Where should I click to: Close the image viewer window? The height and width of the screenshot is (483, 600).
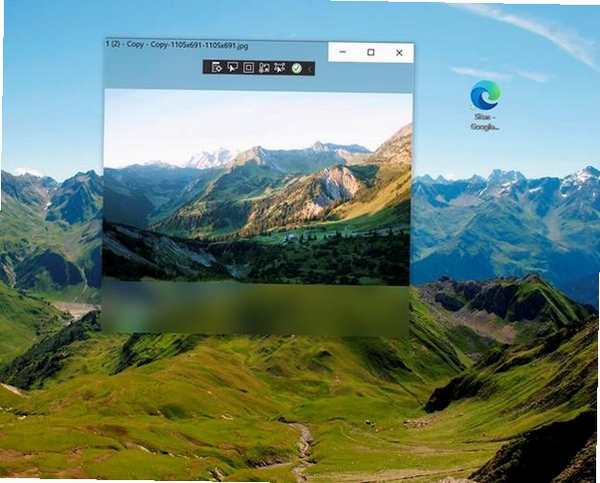(x=399, y=53)
